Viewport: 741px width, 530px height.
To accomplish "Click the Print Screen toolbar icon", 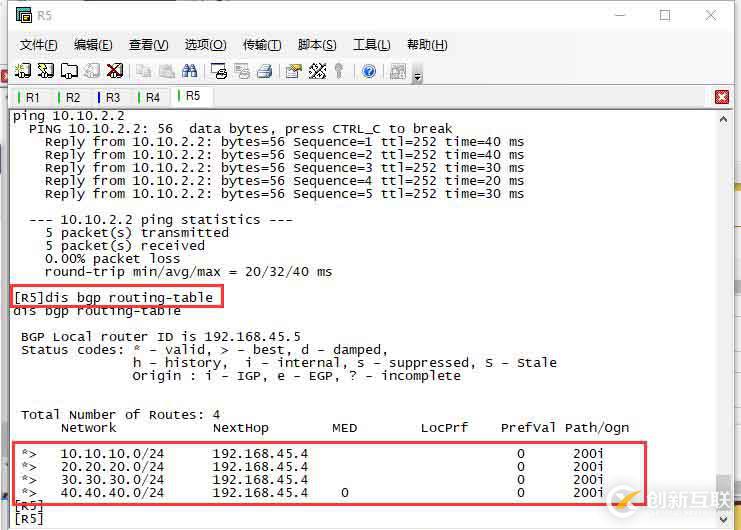I will coord(218,71).
